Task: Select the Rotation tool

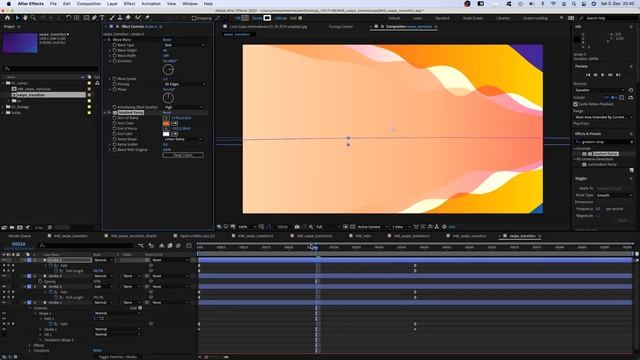Action: click(68, 18)
